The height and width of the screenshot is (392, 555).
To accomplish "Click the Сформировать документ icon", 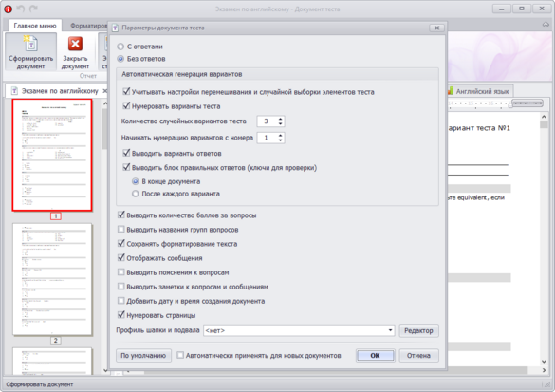I will (x=30, y=44).
